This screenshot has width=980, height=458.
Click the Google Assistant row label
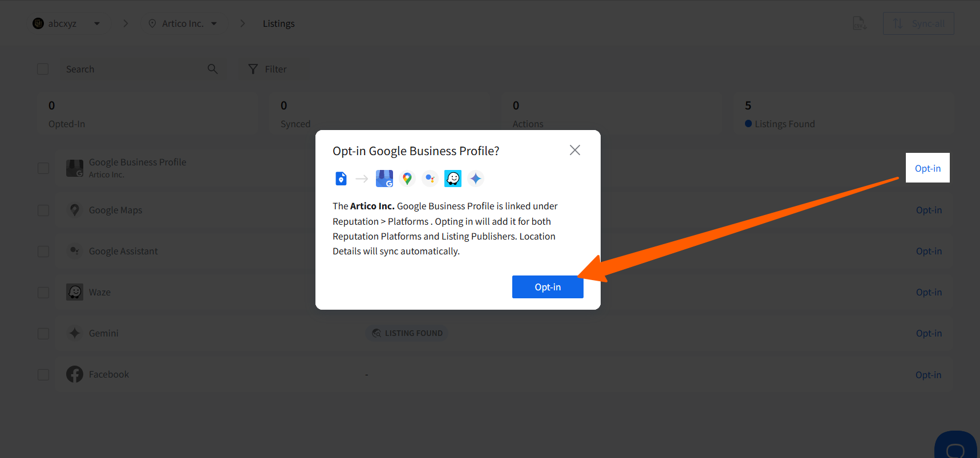(x=123, y=251)
